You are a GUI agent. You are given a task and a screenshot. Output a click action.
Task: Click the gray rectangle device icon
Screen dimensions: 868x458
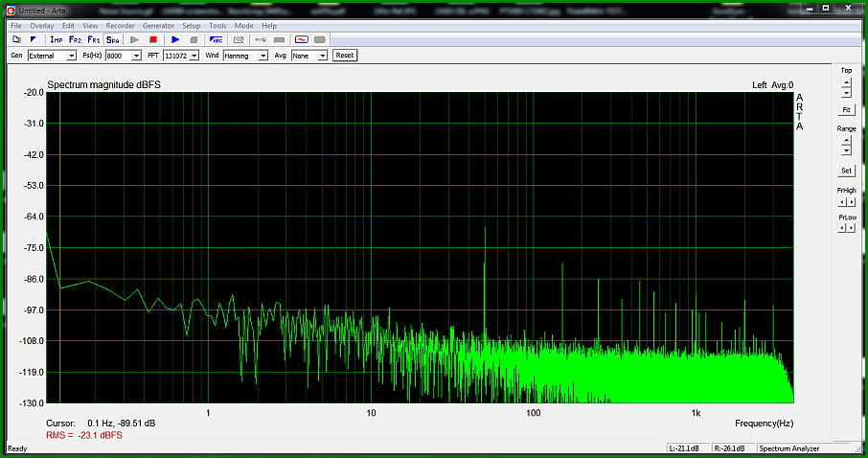pyautogui.click(x=279, y=39)
